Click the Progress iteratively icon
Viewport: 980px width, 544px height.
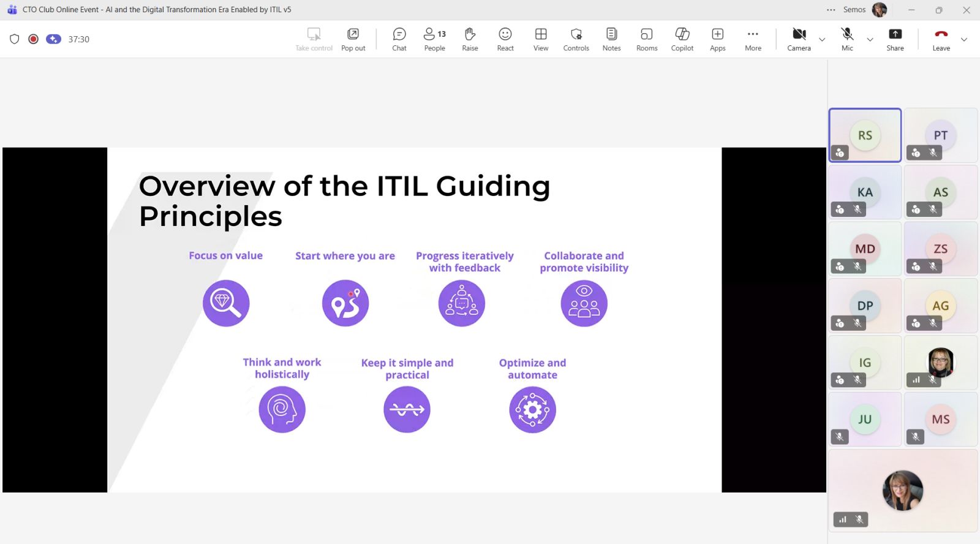pyautogui.click(x=462, y=303)
